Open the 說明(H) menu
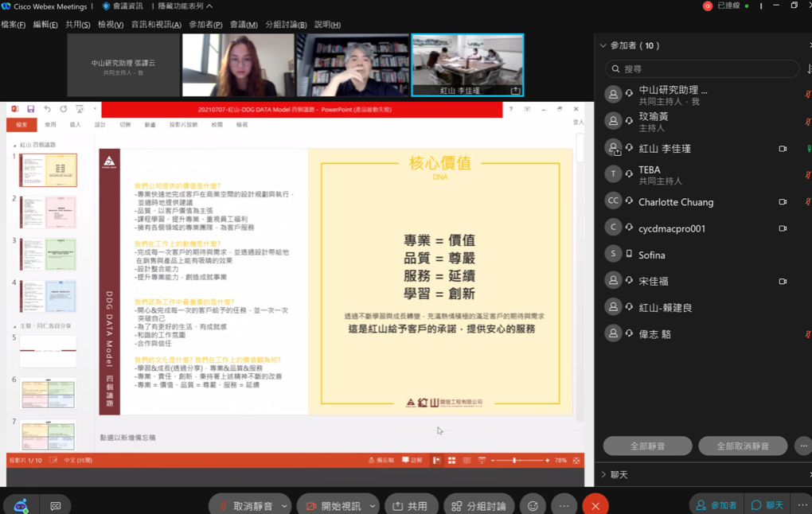Screen dimensions: 812x514 point(327,25)
